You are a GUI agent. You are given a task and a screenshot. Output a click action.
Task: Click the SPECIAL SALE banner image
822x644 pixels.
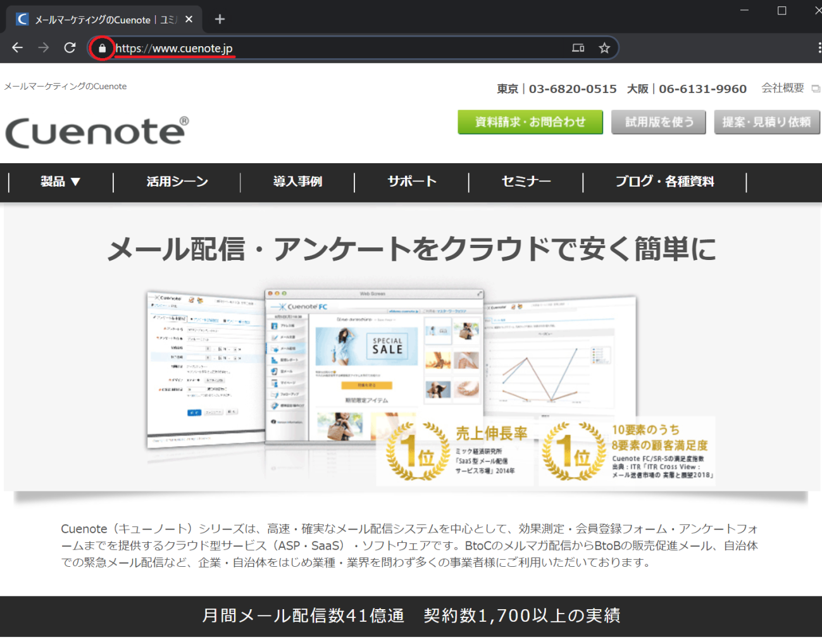point(367,346)
